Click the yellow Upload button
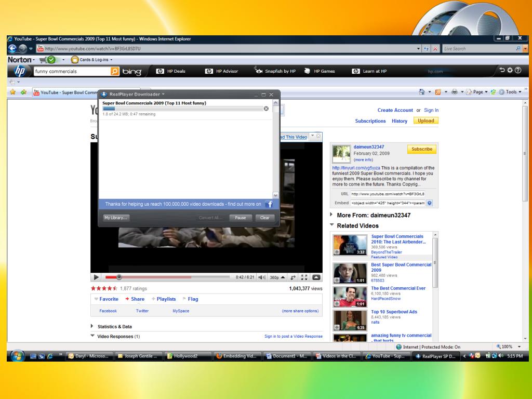The height and width of the screenshot is (399, 532). click(426, 121)
